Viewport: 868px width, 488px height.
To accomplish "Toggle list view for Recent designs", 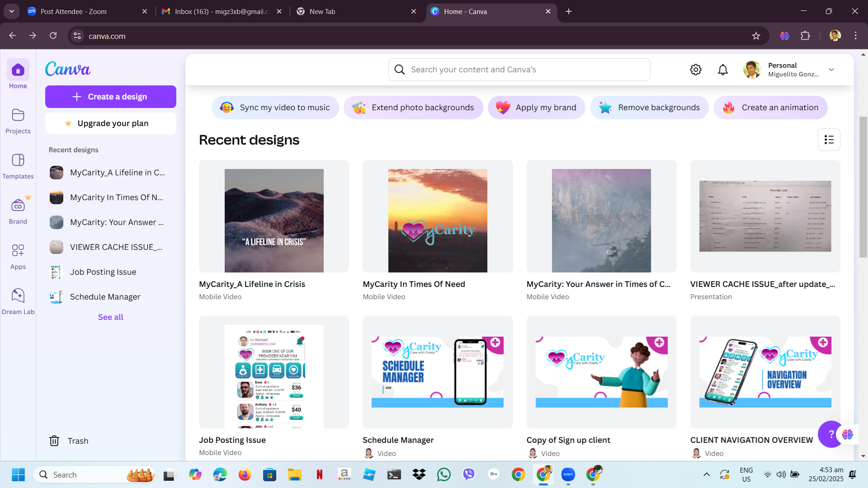I will [829, 140].
